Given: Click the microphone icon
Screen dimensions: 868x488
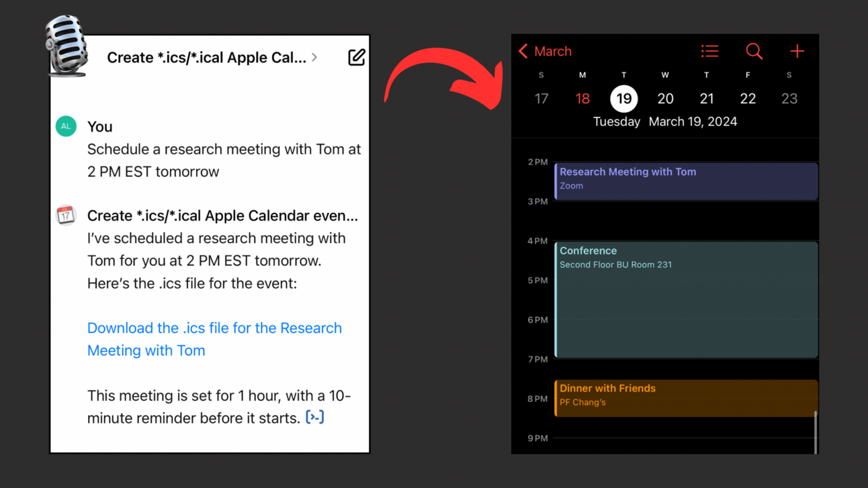Looking at the screenshot, I should (67, 45).
